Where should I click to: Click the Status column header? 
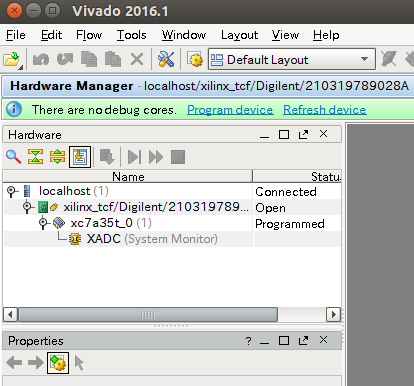(297, 177)
